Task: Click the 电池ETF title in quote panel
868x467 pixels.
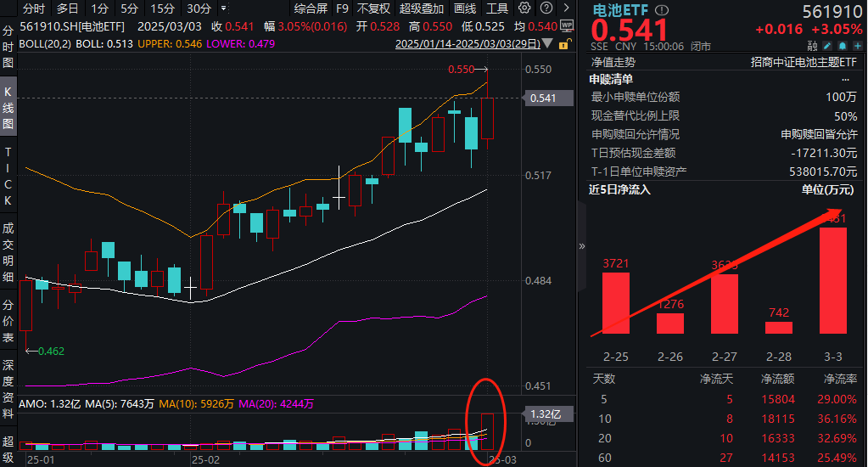Action: tap(620, 10)
